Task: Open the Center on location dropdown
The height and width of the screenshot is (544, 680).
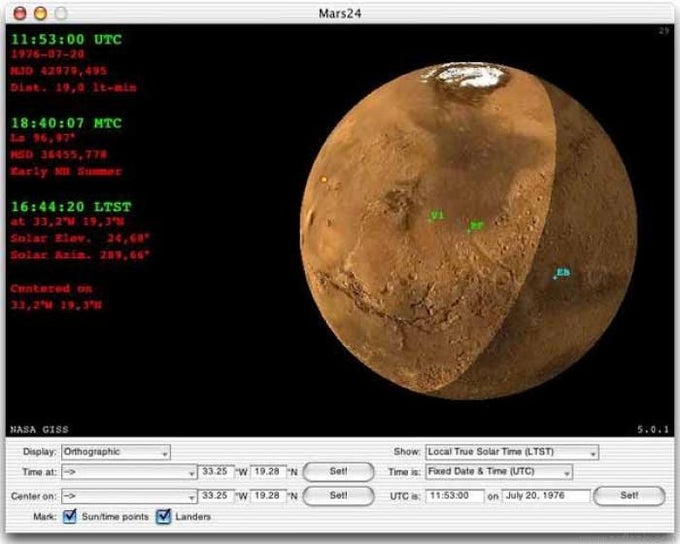Action: [129, 496]
